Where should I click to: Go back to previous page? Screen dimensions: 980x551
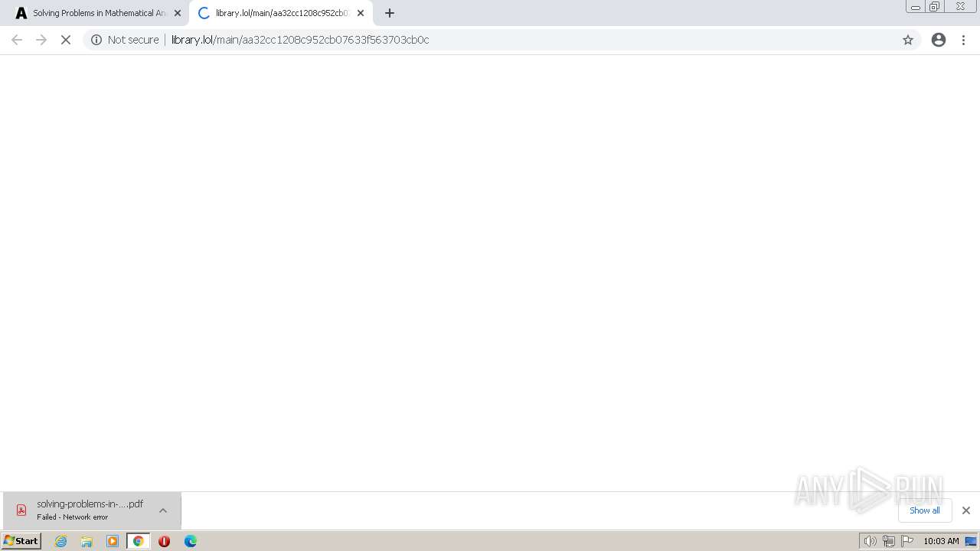tap(17, 40)
